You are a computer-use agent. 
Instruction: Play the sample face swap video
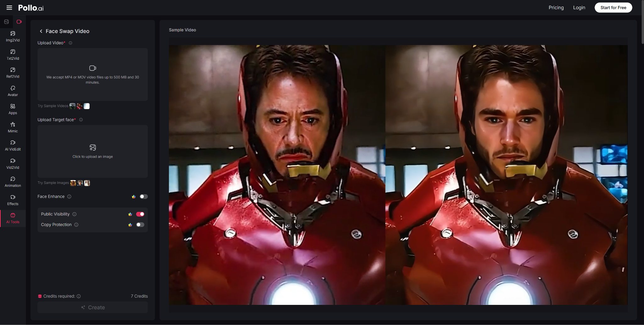398,175
